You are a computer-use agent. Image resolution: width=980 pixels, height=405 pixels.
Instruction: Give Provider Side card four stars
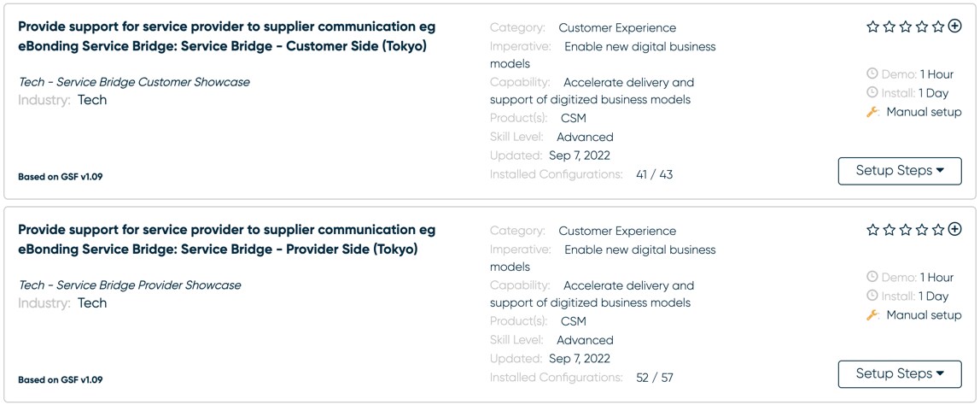click(922, 230)
